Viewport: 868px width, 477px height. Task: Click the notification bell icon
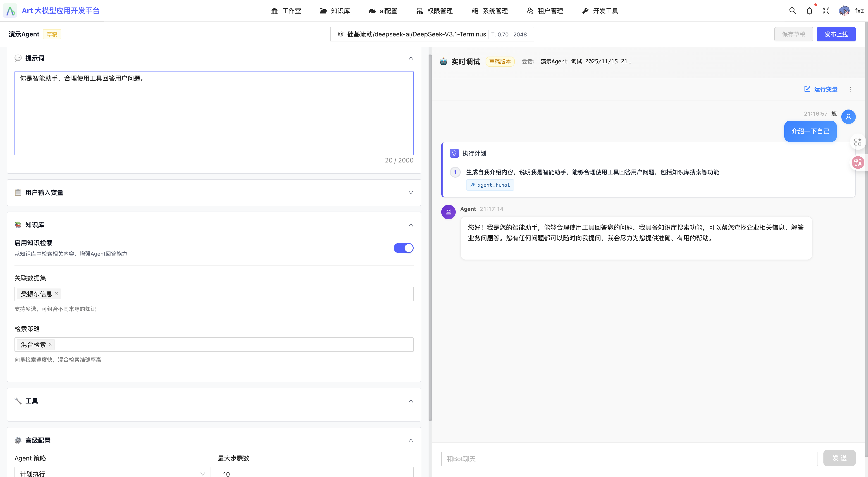point(809,11)
